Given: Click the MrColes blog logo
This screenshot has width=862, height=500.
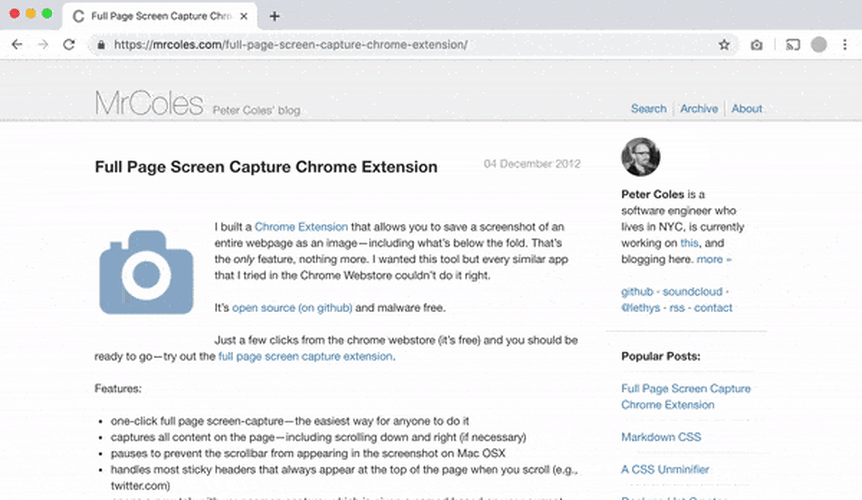Looking at the screenshot, I should coord(149,103).
